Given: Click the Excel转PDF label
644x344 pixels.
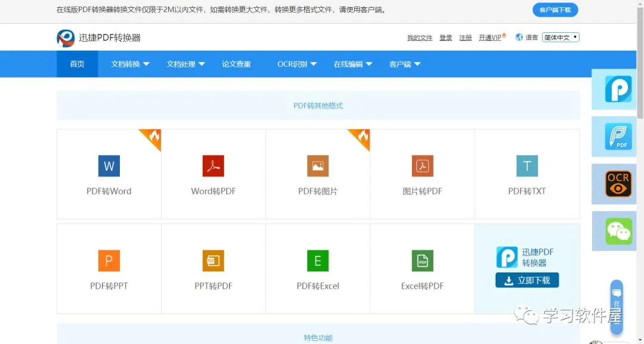Looking at the screenshot, I should click(423, 286).
